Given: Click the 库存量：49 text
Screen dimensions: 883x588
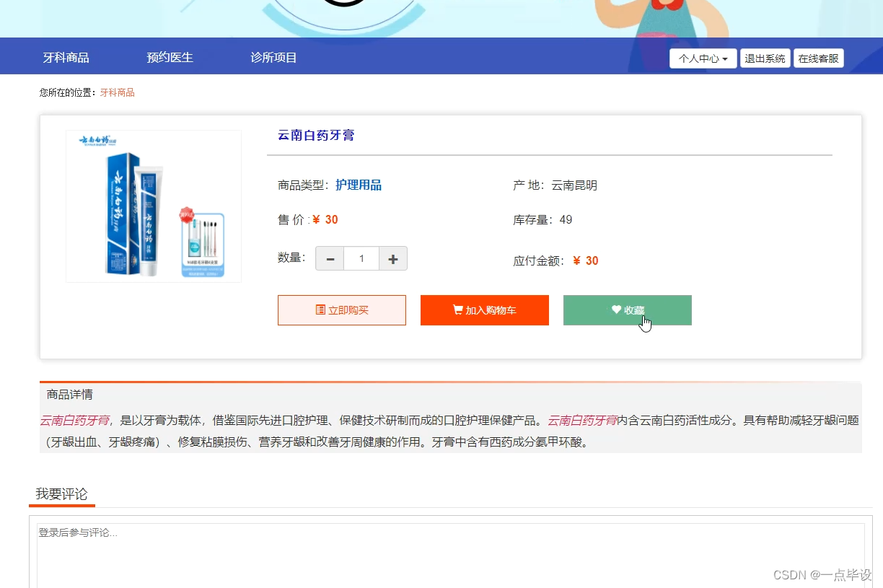Looking at the screenshot, I should pos(542,220).
